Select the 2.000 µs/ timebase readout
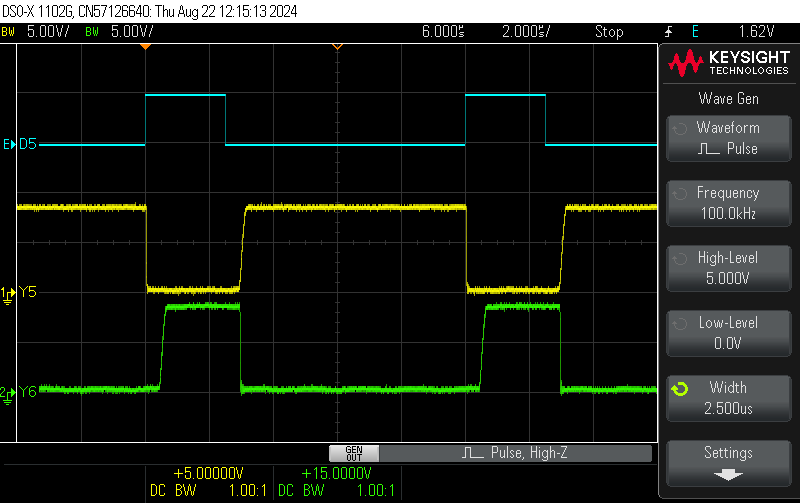The width and height of the screenshot is (800, 503). pyautogui.click(x=526, y=32)
